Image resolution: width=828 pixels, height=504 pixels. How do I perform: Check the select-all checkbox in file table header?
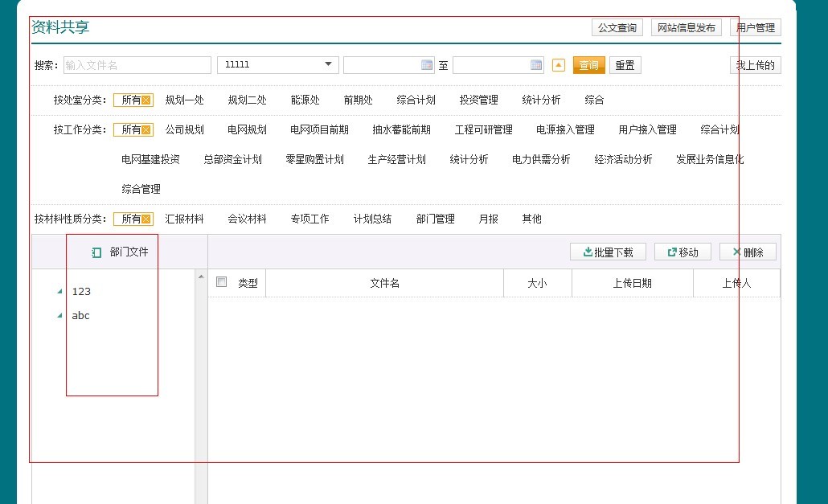[x=219, y=283]
